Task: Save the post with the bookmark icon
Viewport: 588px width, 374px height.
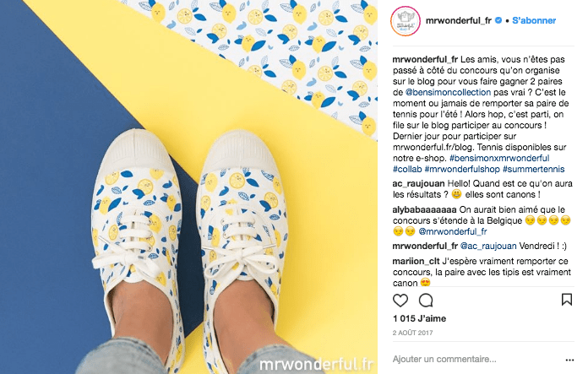Action: (567, 300)
